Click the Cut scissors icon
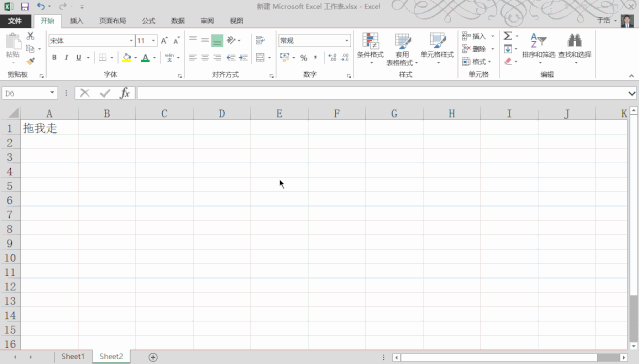Image resolution: width=639 pixels, height=364 pixels. (30, 36)
